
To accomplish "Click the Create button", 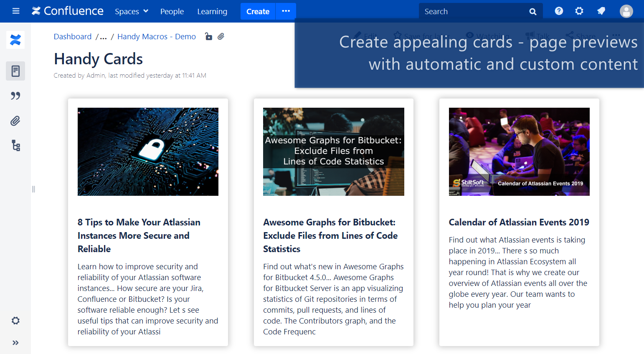I will [x=258, y=11].
